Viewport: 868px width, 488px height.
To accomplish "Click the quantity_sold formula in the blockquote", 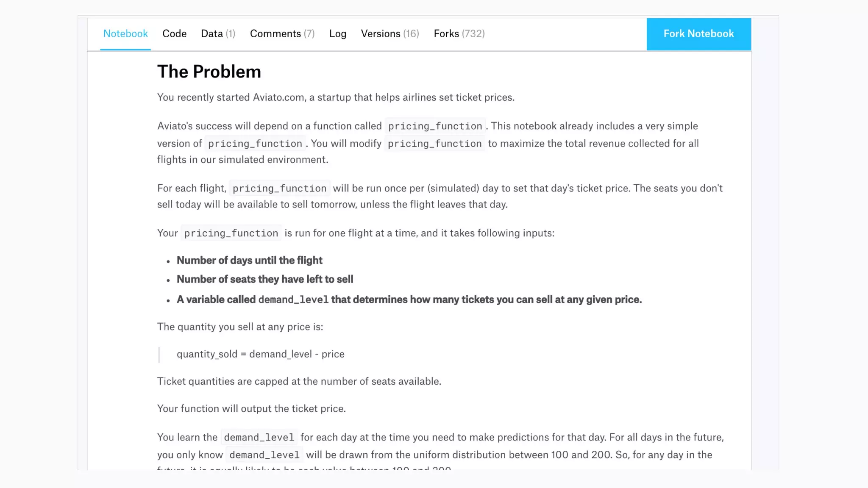I will (x=260, y=354).
